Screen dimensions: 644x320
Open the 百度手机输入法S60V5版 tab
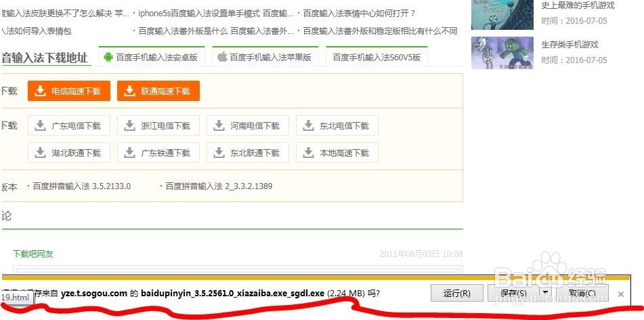tap(377, 56)
